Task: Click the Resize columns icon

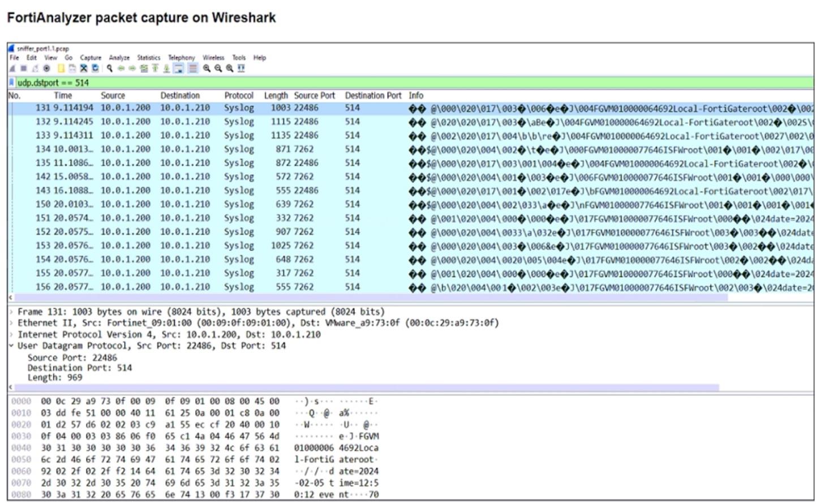Action: click(242, 68)
